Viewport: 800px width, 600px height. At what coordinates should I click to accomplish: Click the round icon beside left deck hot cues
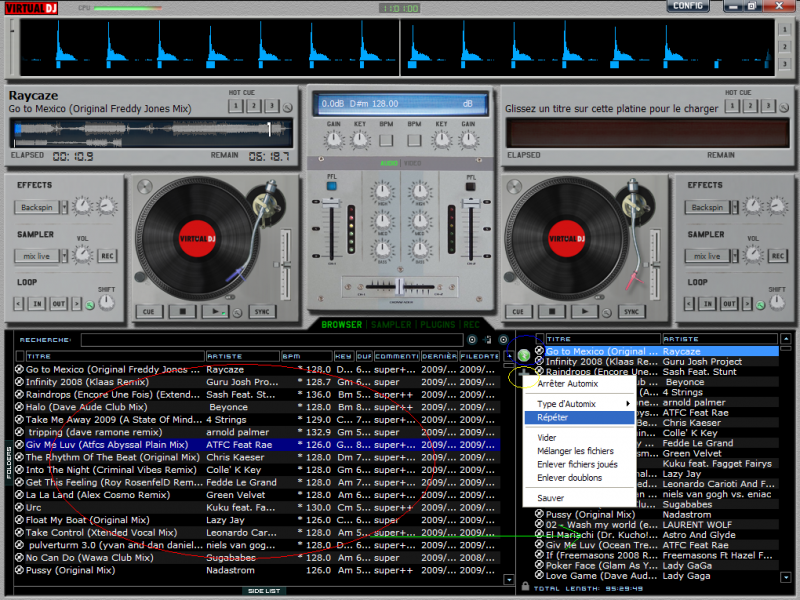click(288, 107)
